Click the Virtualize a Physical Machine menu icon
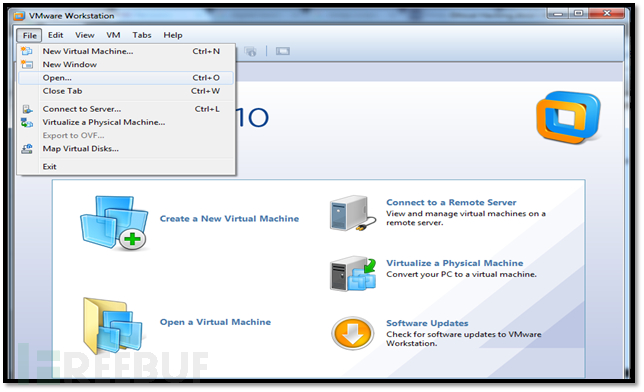The height and width of the screenshot is (392, 644). click(x=27, y=122)
